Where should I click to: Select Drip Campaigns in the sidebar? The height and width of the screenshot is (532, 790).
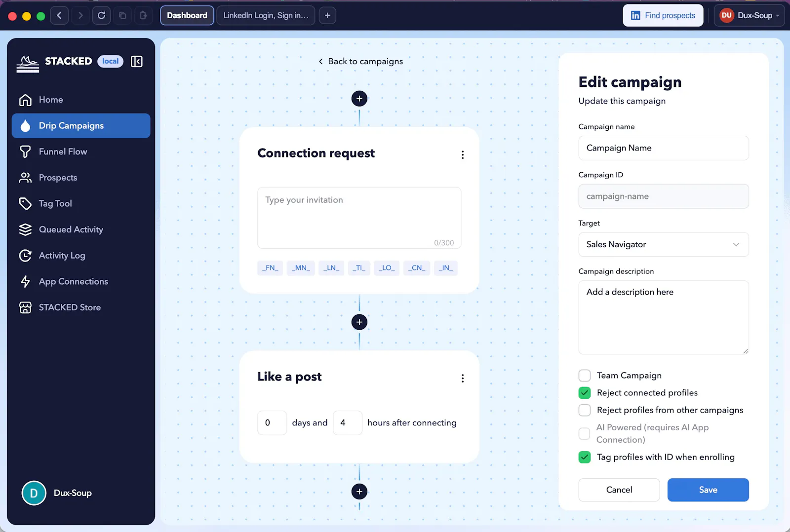click(81, 126)
